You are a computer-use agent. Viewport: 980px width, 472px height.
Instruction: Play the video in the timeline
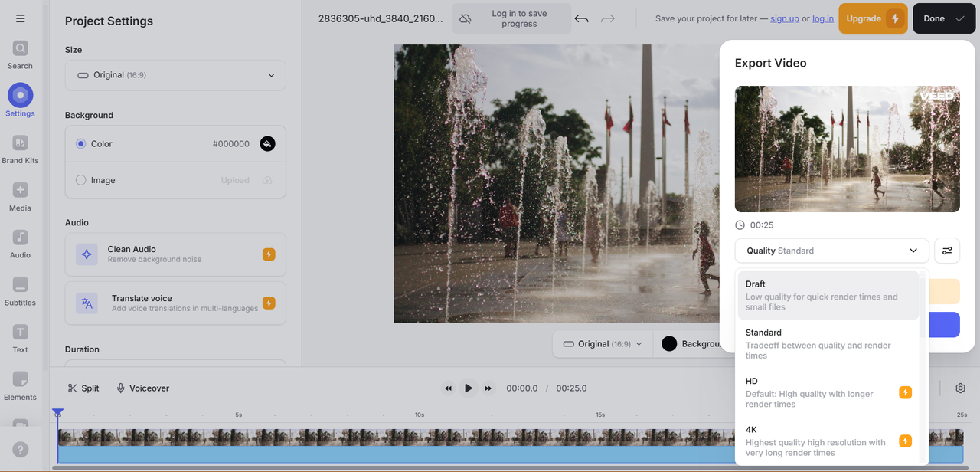click(x=469, y=388)
